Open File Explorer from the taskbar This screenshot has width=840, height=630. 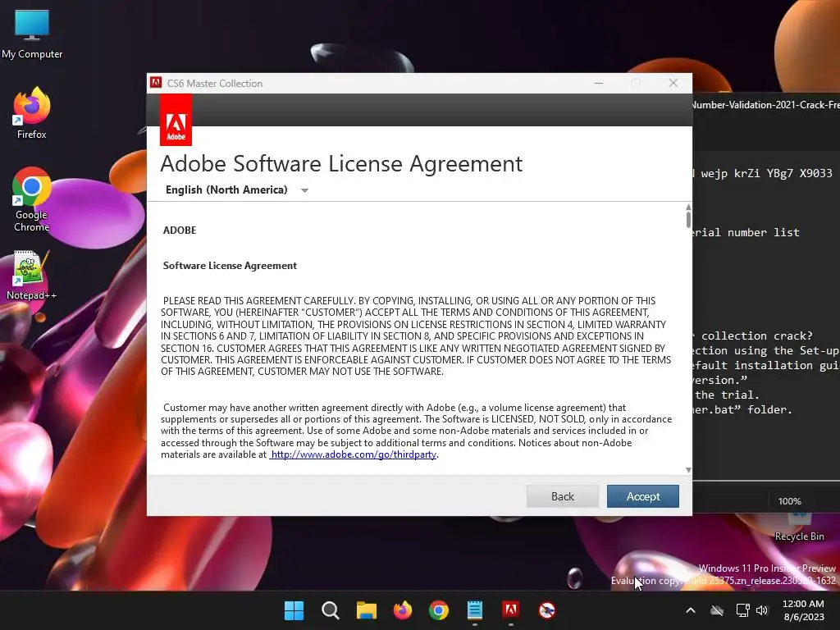(367, 610)
